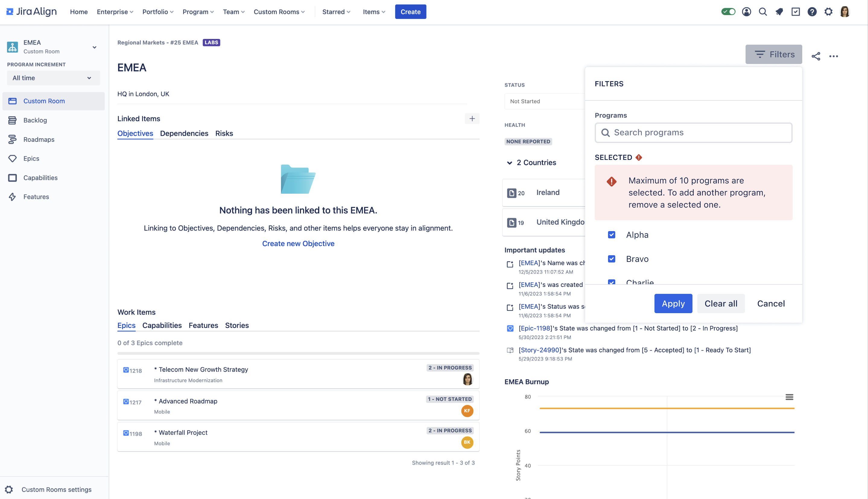Click the Epics completion progress bar
Viewport: 868px width, 499px height.
click(298, 353)
